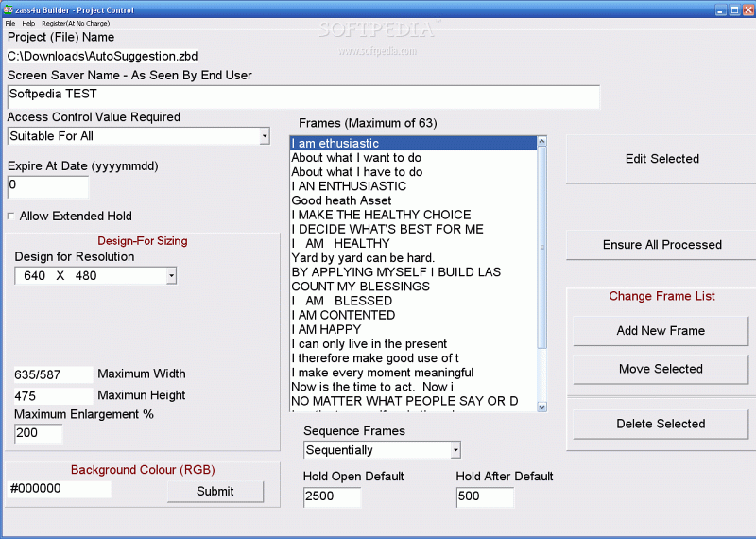Click the Move Selected button
The height and width of the screenshot is (539, 756).
[661, 369]
